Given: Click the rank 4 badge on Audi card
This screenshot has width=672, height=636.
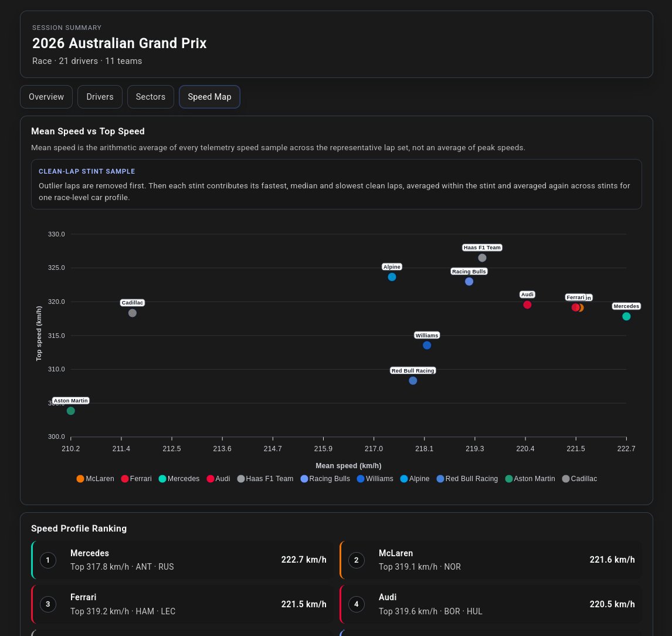Looking at the screenshot, I should click(x=356, y=604).
